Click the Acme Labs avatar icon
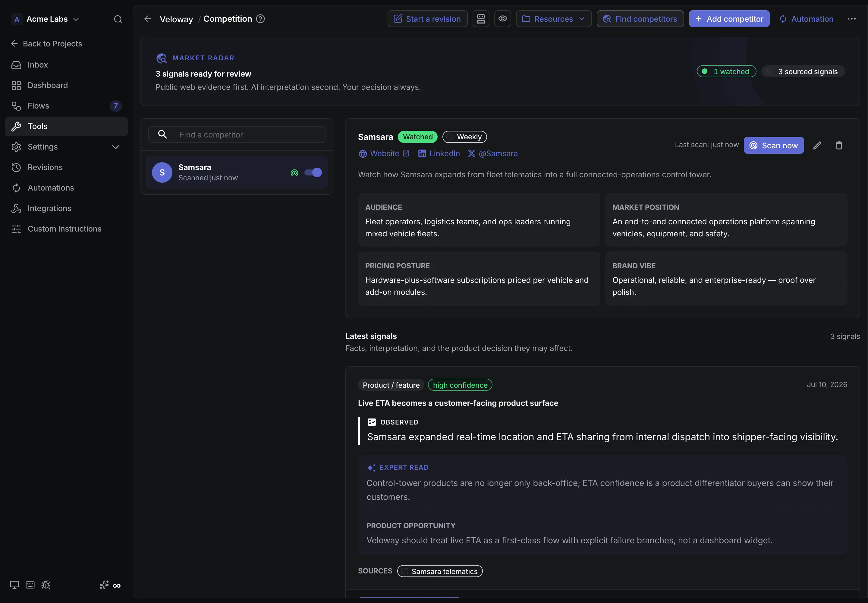The width and height of the screenshot is (868, 603). [x=17, y=19]
